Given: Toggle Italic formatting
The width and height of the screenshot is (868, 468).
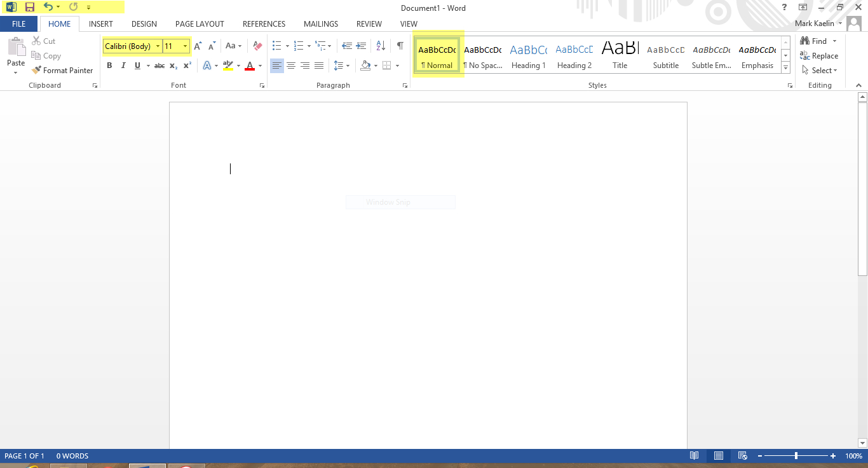Looking at the screenshot, I should [123, 65].
